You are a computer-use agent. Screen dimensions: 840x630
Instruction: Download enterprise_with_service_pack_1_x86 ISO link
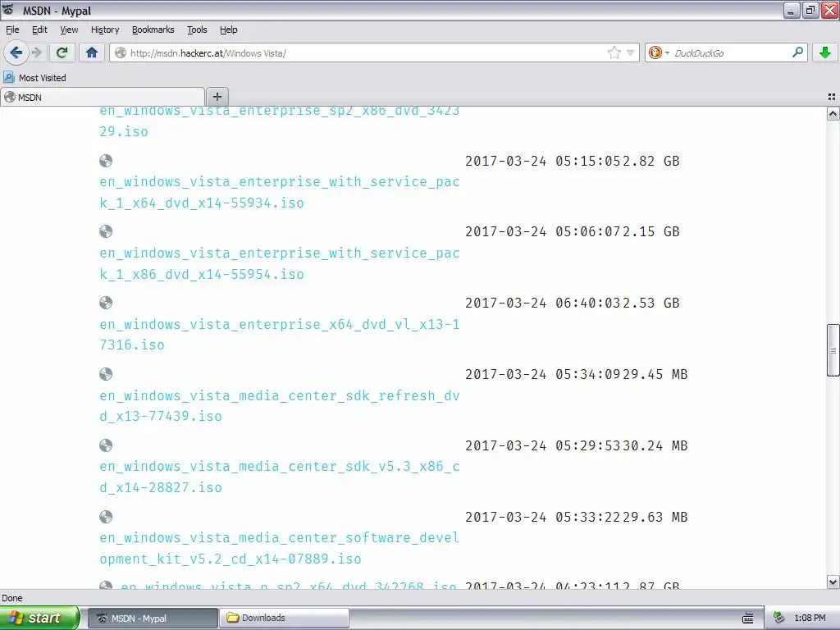(x=279, y=263)
